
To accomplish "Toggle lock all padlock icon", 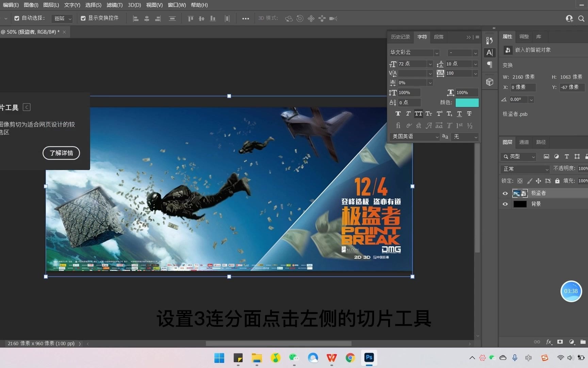I will [557, 181].
